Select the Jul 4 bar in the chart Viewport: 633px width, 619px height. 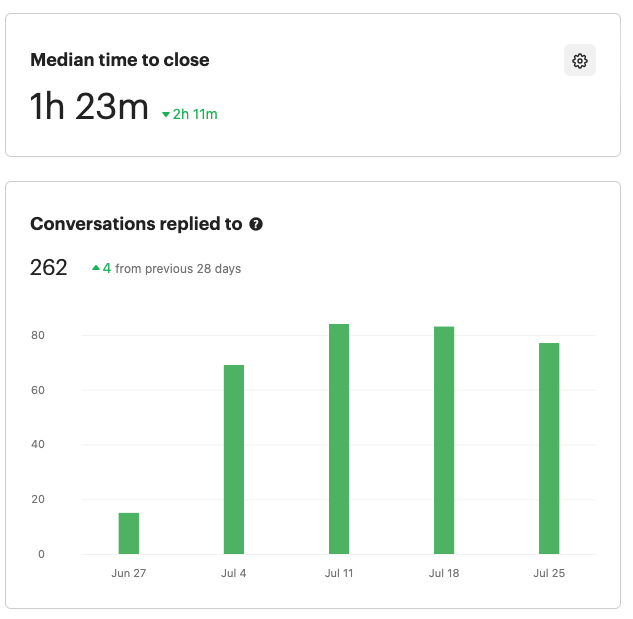click(234, 459)
